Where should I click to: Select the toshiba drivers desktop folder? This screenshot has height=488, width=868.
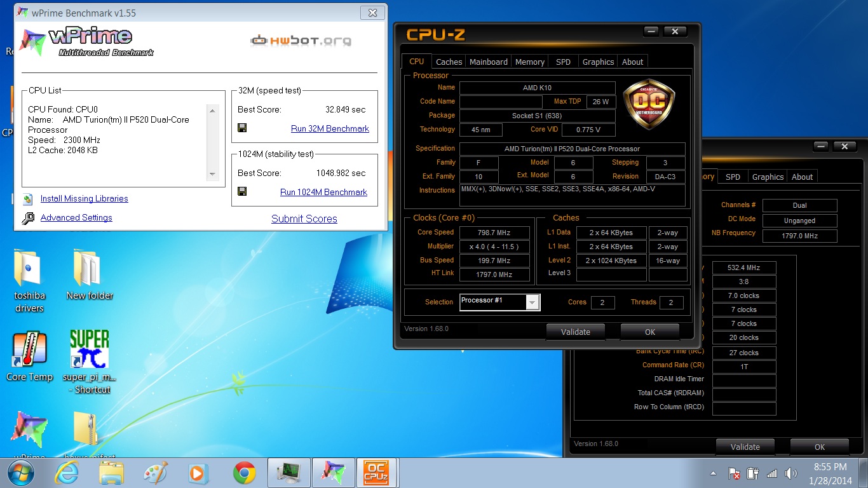[29, 281]
